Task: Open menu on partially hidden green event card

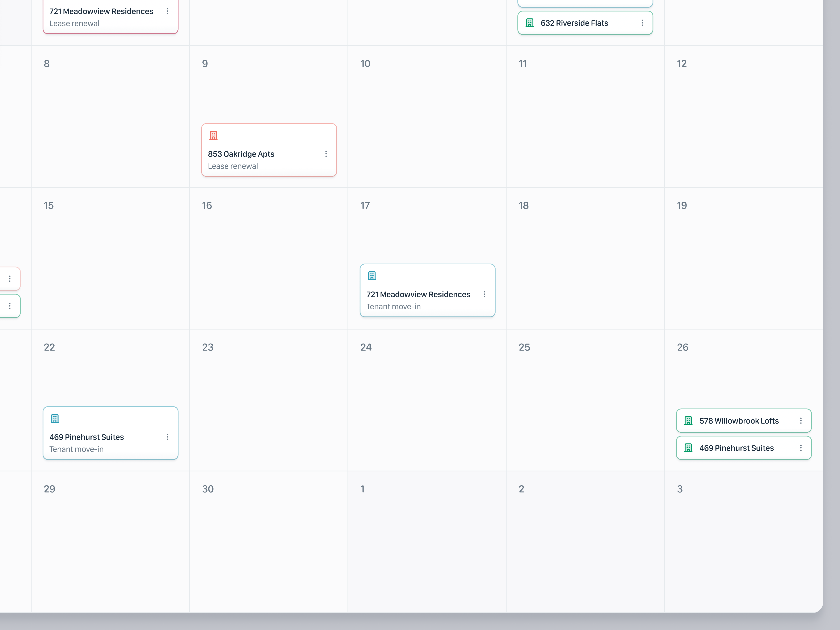Action: [10, 306]
